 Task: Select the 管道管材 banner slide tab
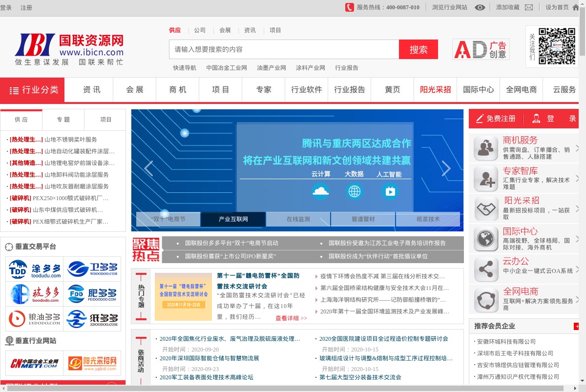(363, 219)
